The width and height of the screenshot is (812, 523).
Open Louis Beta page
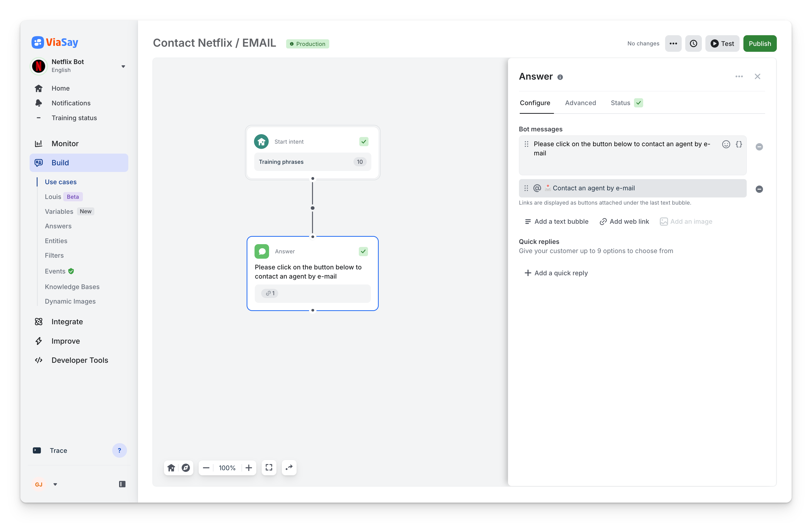tap(64, 197)
